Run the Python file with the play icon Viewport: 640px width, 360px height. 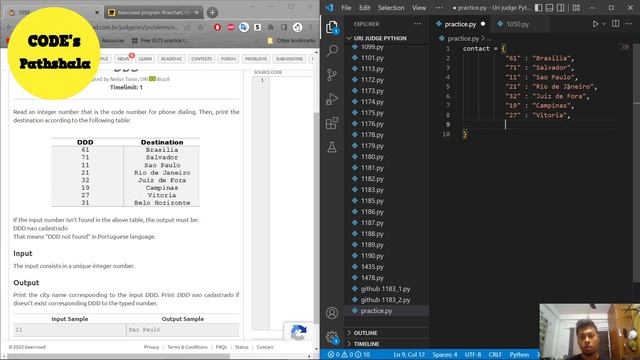(x=595, y=24)
